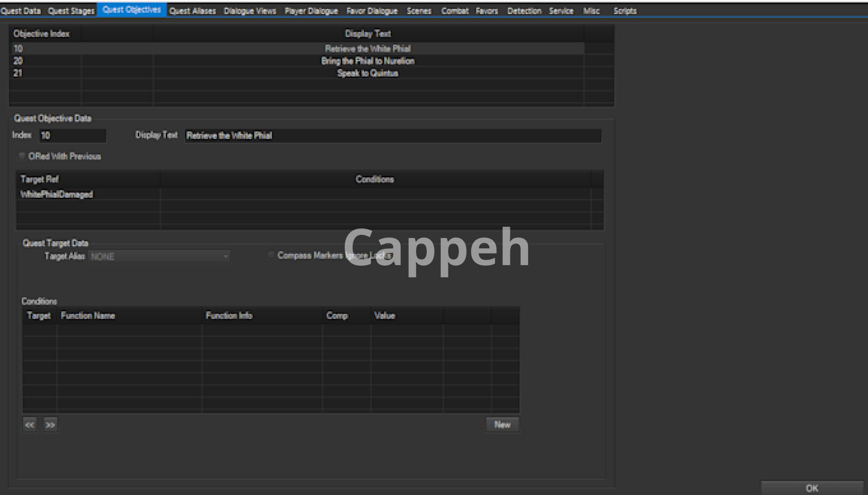The height and width of the screenshot is (495, 868).
Task: Select the WhitePhialDamaged target ref
Action: [57, 195]
